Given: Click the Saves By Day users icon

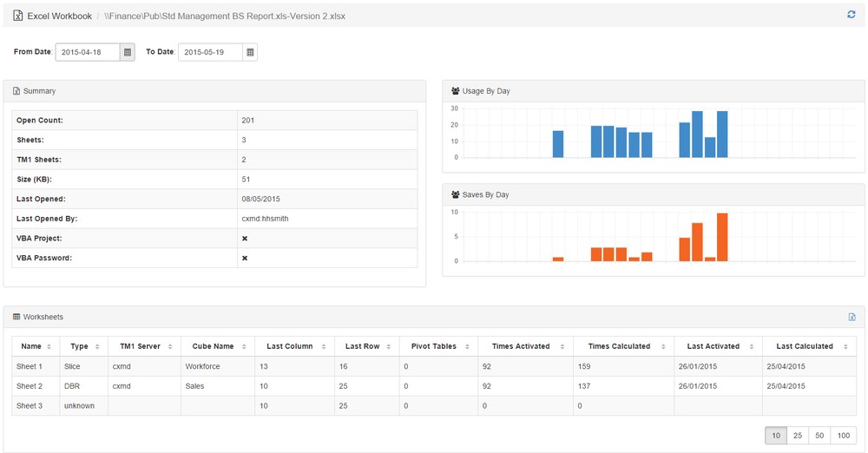Looking at the screenshot, I should click(x=456, y=195).
